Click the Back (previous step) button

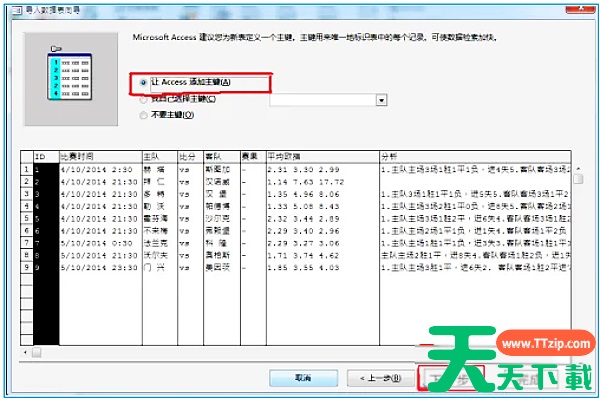(381, 378)
